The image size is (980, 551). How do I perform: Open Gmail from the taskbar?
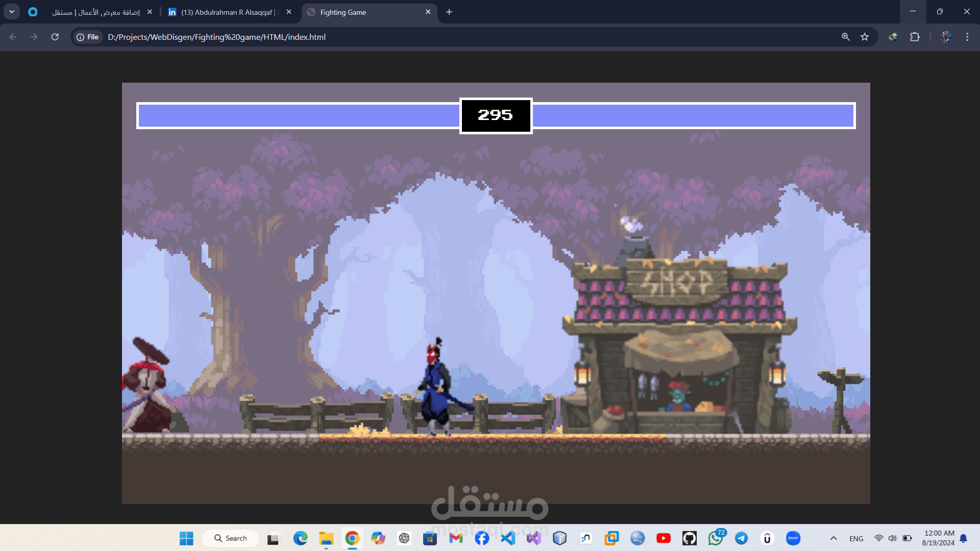point(456,538)
